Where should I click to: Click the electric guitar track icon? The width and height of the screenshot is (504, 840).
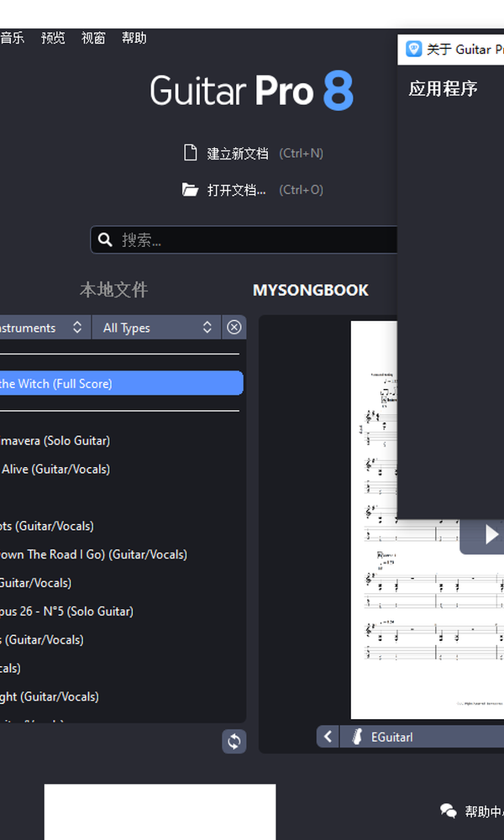click(357, 738)
